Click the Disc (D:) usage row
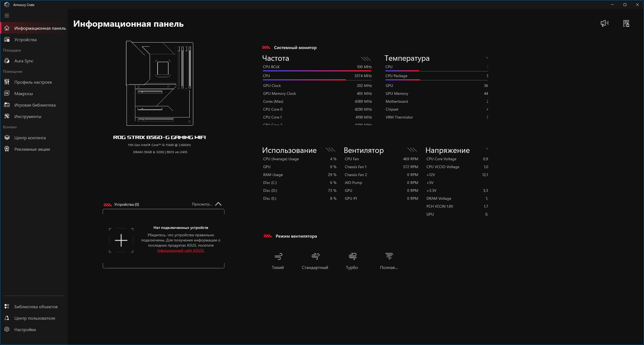Screen dimensions: 644x345 click(300, 190)
